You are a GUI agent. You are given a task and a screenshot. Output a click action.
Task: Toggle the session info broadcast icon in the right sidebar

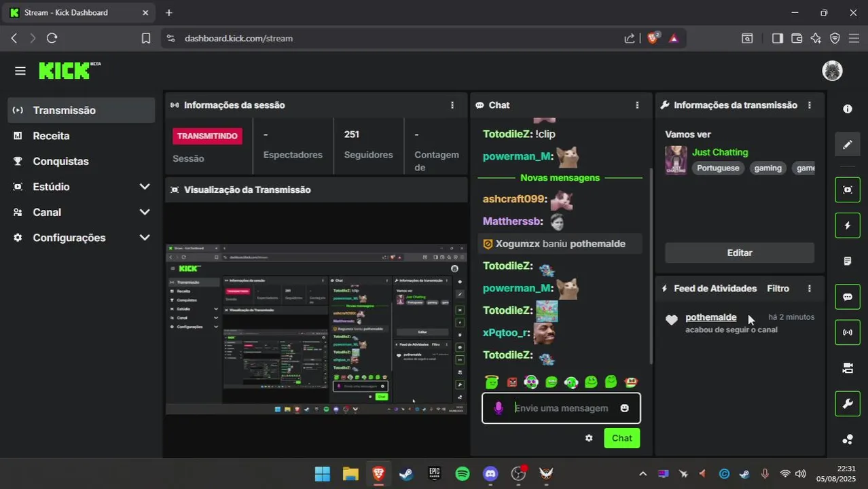coord(848,332)
